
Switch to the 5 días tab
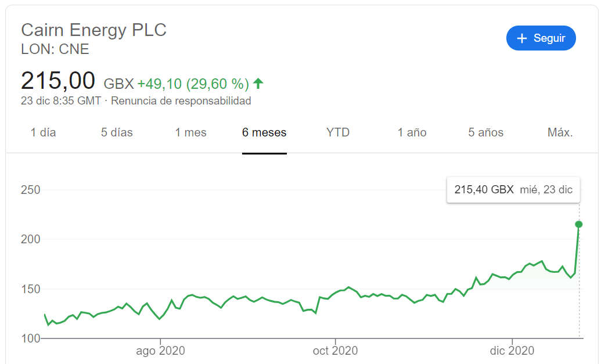117,133
